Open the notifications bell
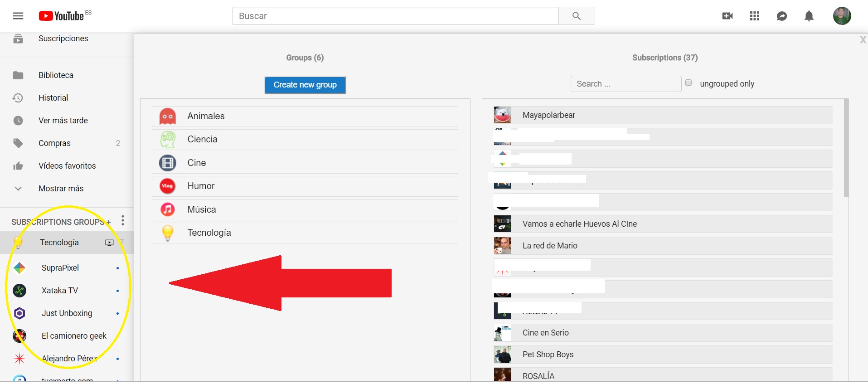This screenshot has height=384, width=868. click(809, 16)
